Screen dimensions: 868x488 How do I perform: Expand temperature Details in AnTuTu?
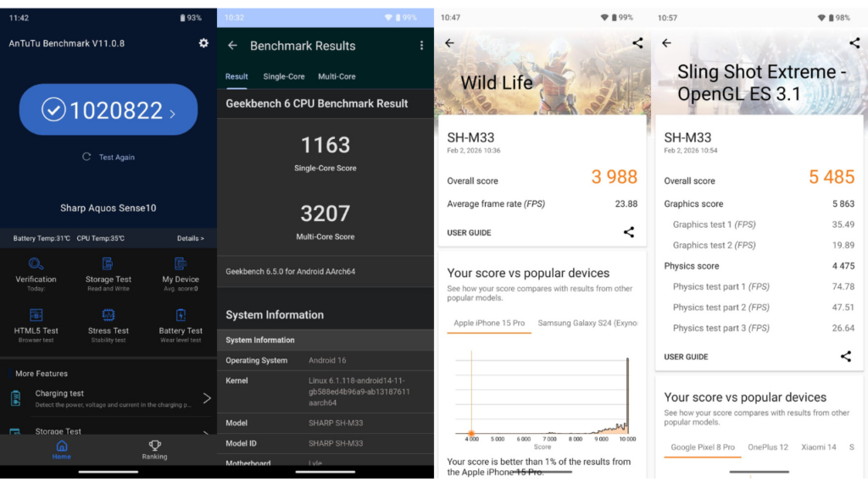tap(190, 239)
